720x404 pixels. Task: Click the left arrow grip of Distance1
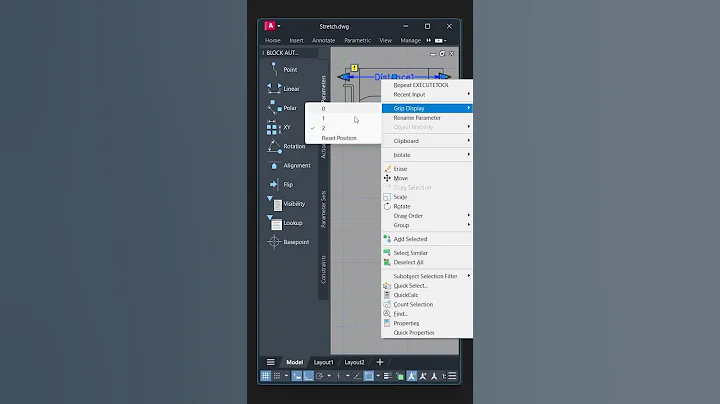344,77
